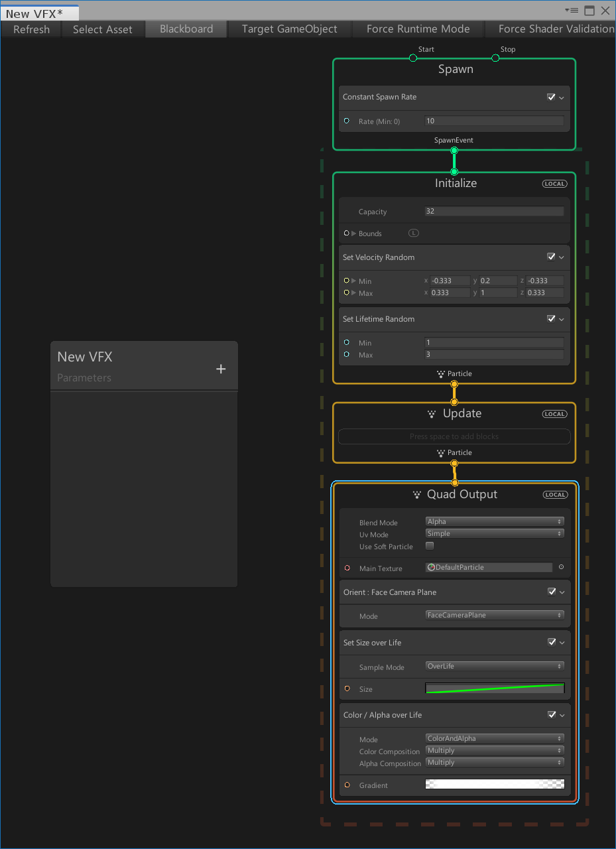Click the plus icon to add a parameter
616x849 pixels.
(221, 369)
